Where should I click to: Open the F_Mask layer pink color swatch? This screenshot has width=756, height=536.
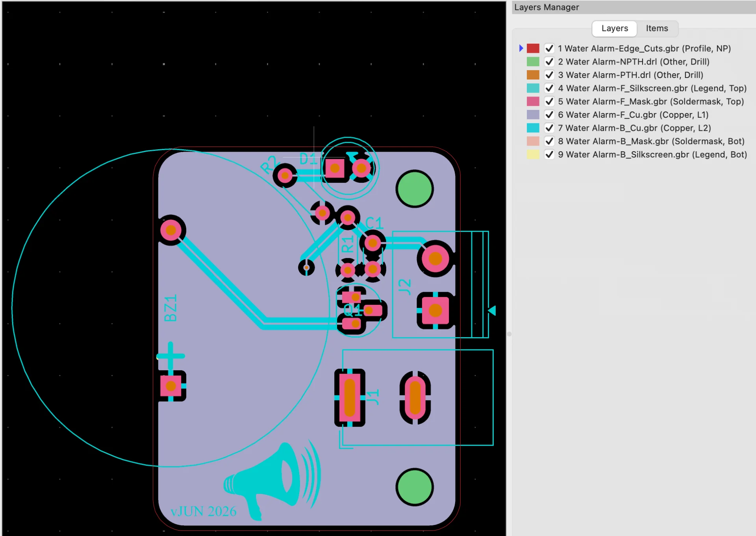click(x=533, y=101)
